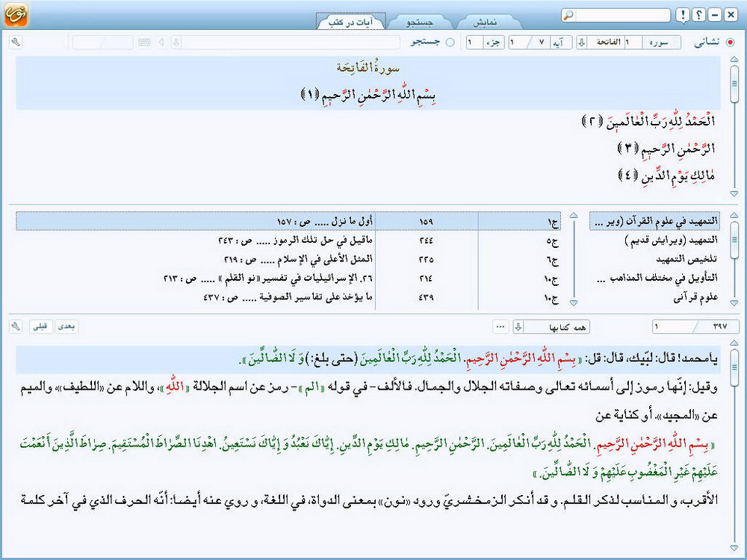The width and height of the screenshot is (747, 560).
Task: Open the disabled search-field dropdown arrow
Action: point(176,43)
